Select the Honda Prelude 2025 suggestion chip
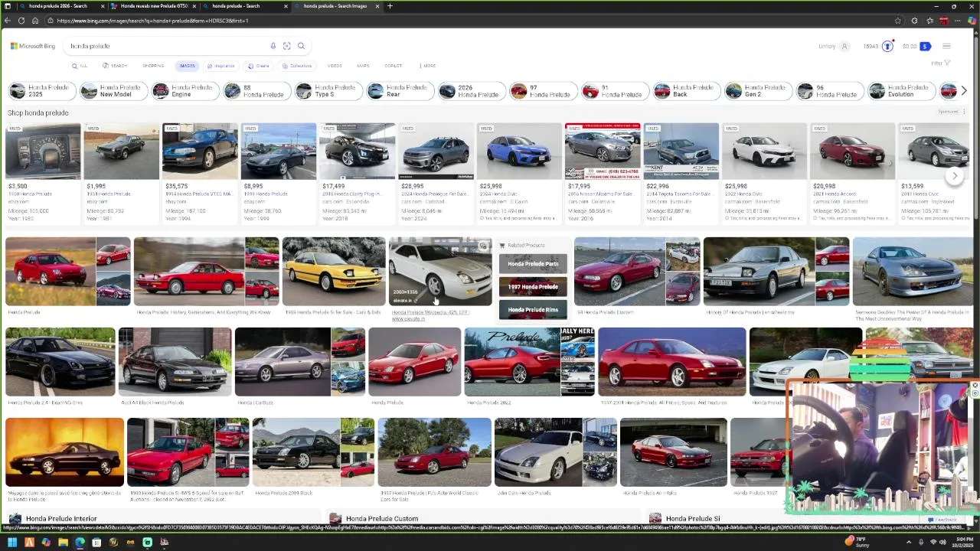Viewport: 980px width, 551px height. tap(41, 91)
